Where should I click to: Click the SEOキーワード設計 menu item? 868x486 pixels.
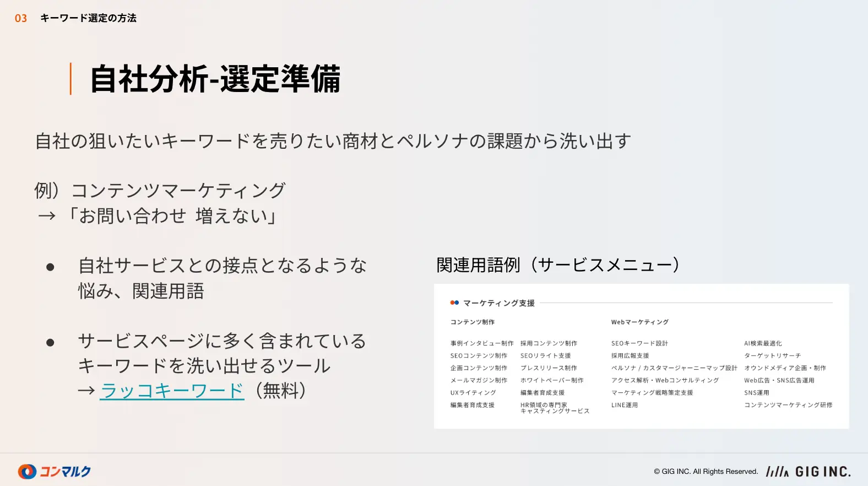[639, 343]
